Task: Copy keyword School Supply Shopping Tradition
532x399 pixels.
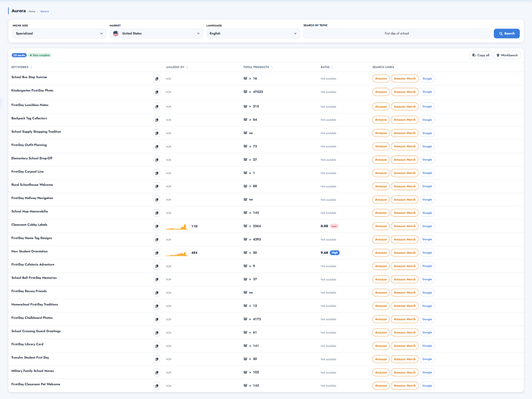Action: [x=156, y=133]
